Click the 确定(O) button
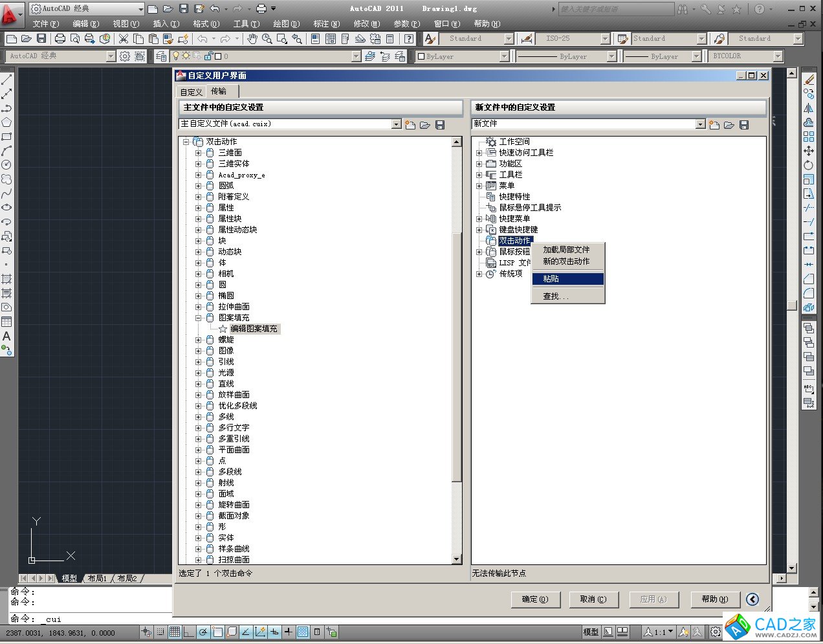 tap(535, 599)
